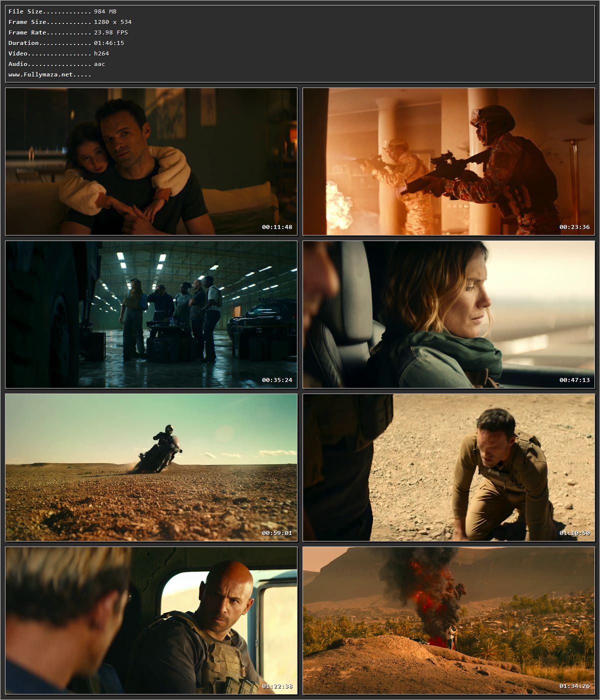Click the soldiers thumbnail at 00:23:36

point(448,161)
